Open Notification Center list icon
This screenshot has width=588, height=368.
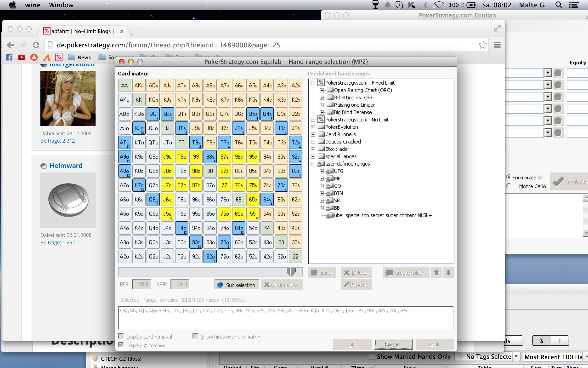tap(574, 5)
